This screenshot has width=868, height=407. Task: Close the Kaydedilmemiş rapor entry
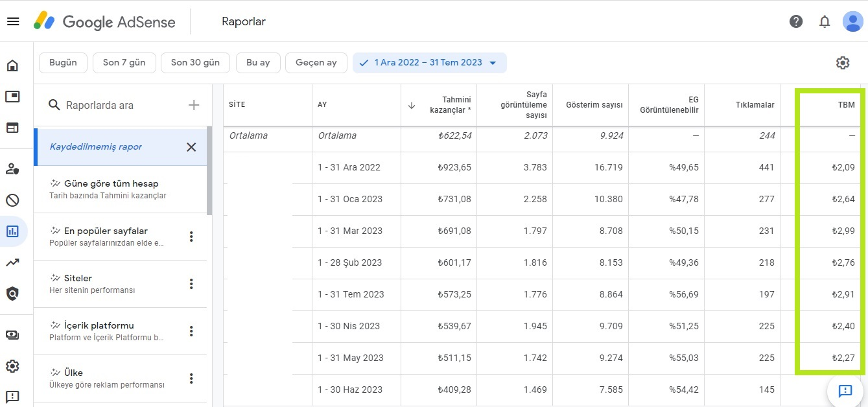coord(191,147)
